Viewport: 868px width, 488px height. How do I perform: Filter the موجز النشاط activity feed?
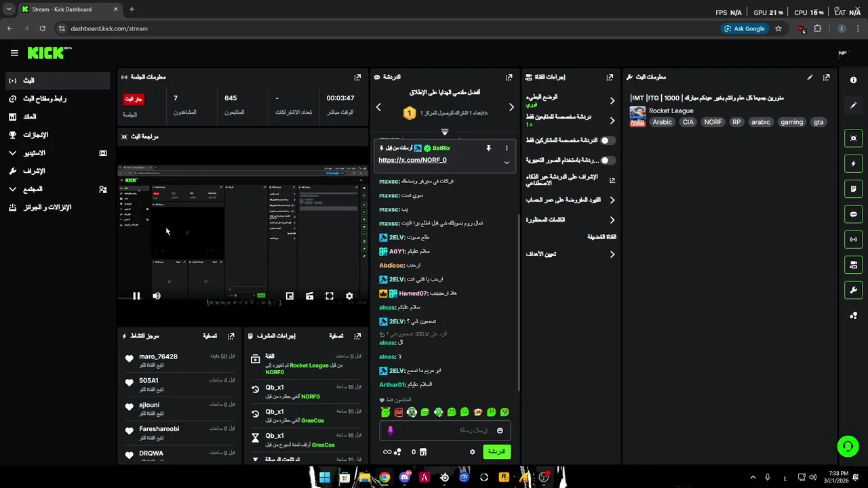click(210, 335)
